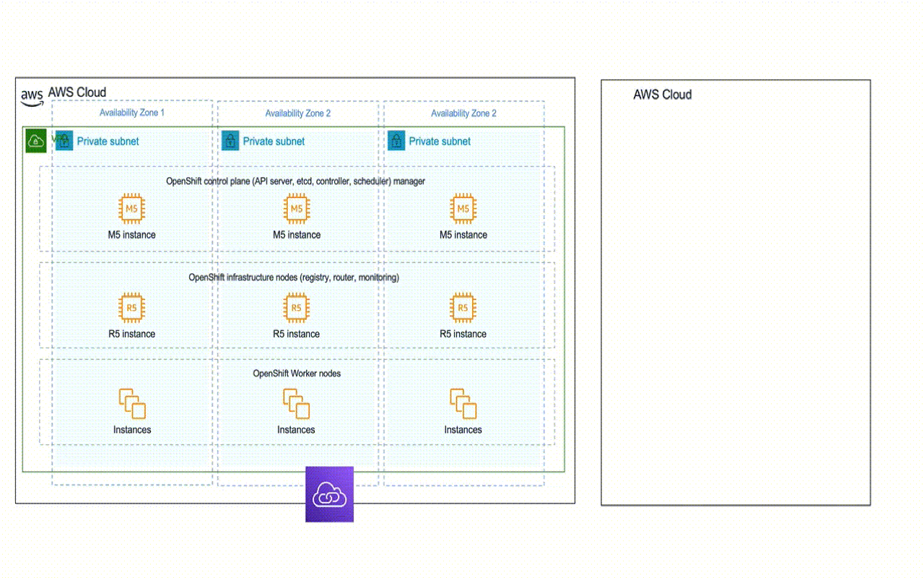Screen dimensions: 924x578
Task: Select the middle Private subnet lock icon
Action: [x=230, y=141]
